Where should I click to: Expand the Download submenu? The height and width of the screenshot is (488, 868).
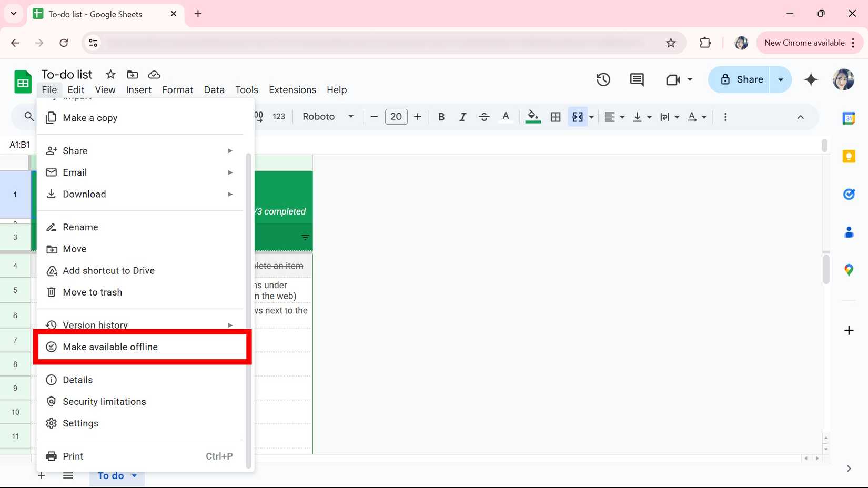click(x=139, y=194)
